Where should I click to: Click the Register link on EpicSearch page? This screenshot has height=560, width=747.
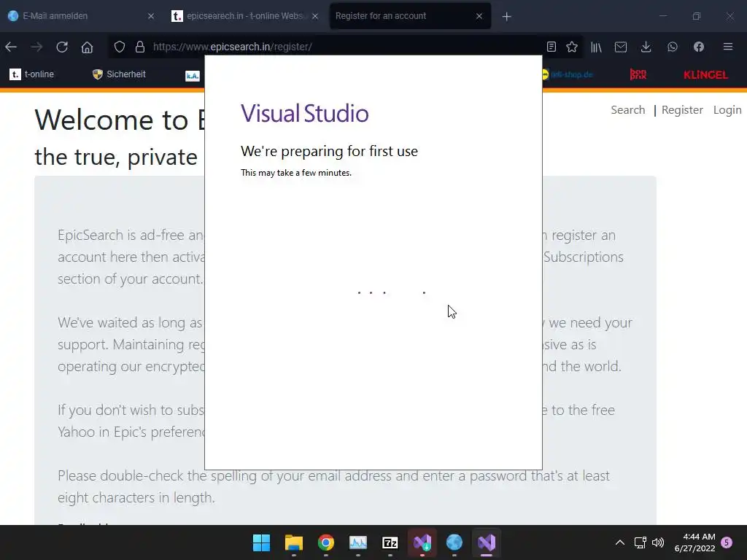(682, 110)
